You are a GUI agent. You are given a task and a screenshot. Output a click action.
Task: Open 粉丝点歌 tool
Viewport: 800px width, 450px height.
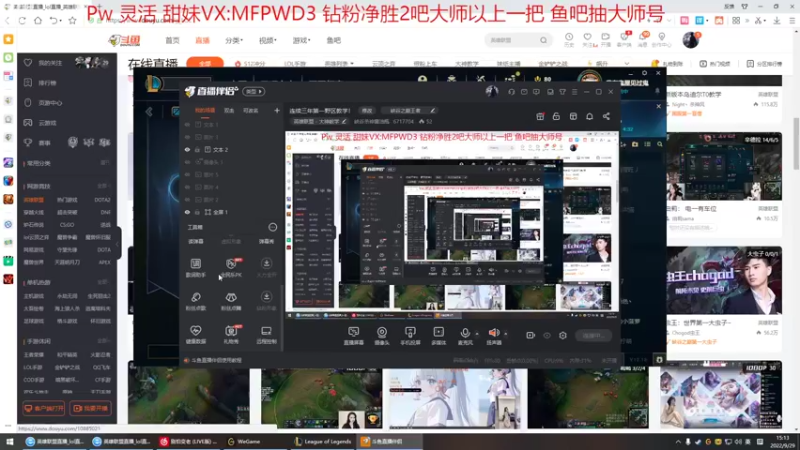coord(195,301)
